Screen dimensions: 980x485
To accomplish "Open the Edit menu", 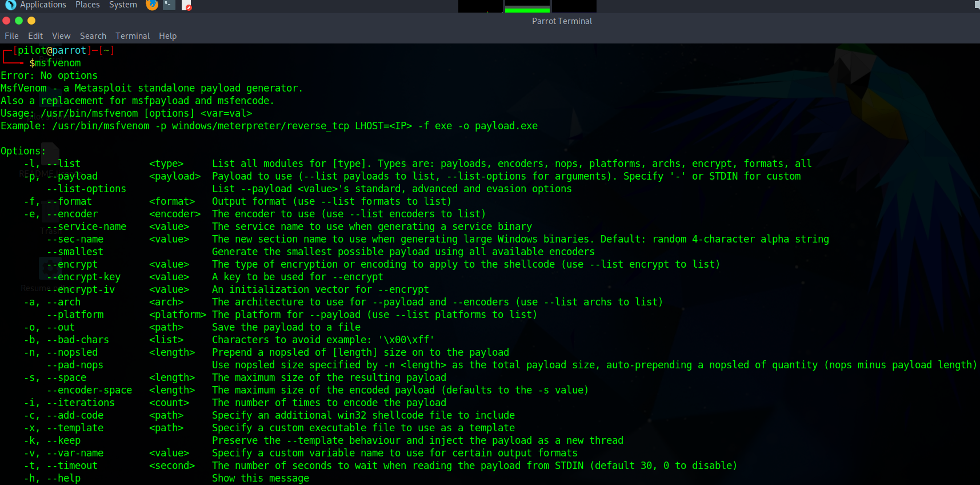I will point(35,36).
